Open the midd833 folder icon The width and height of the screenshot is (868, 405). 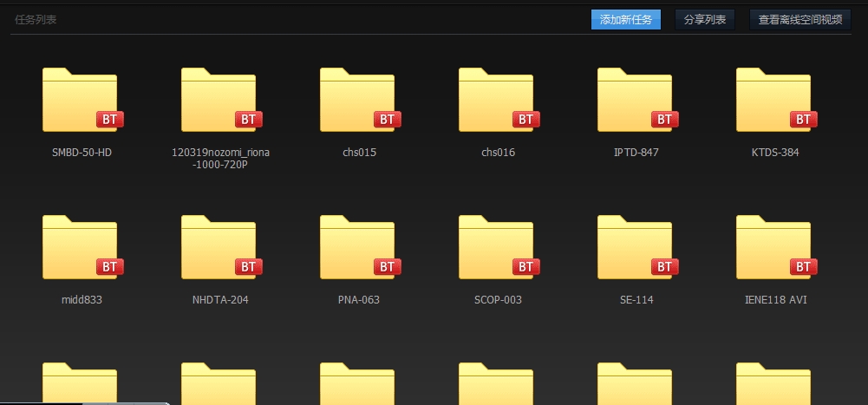82,247
